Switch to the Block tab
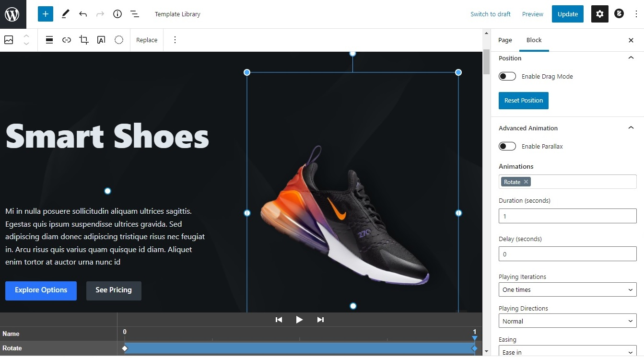The image size is (644, 358). click(x=534, y=40)
